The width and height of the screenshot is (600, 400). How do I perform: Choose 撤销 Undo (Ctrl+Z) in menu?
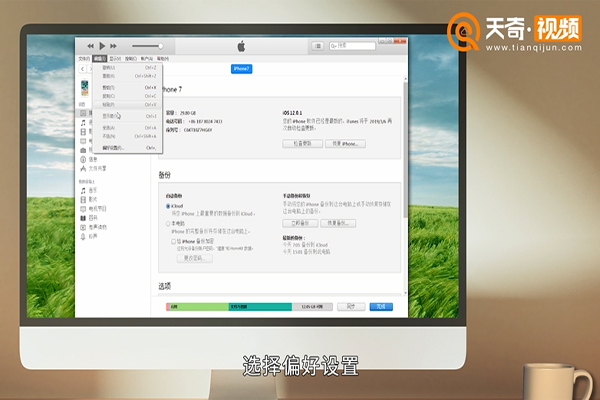(x=128, y=68)
